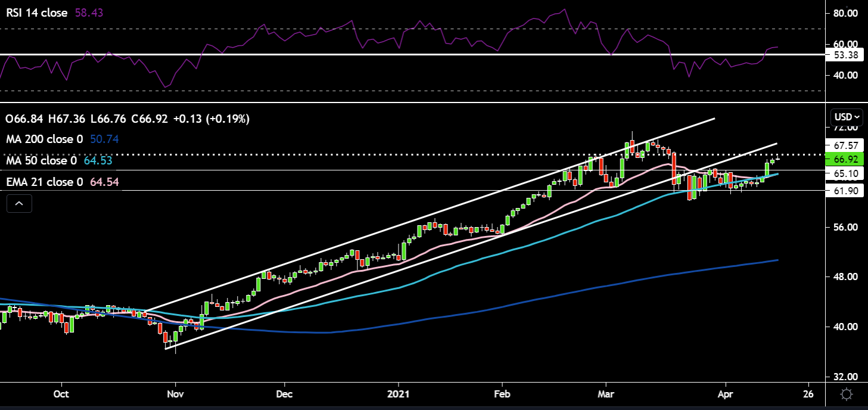This screenshot has height=410, width=868.
Task: Click the 67.57 price level label
Action: click(x=846, y=145)
